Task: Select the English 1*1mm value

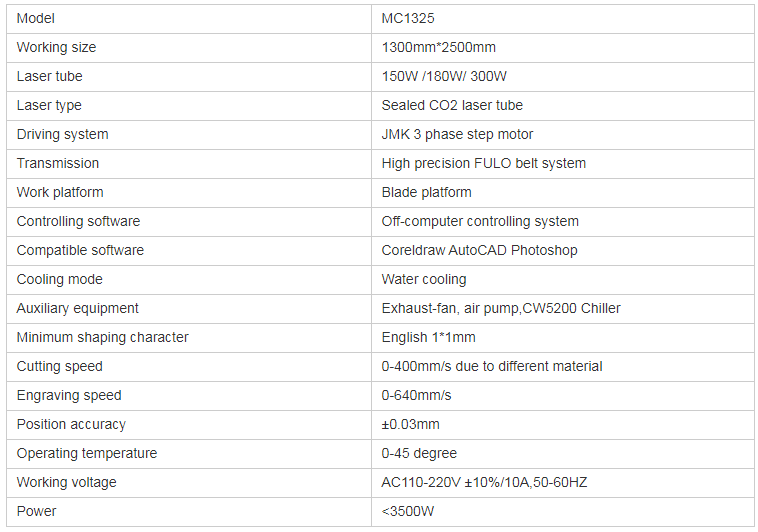Action: pyautogui.click(x=429, y=337)
